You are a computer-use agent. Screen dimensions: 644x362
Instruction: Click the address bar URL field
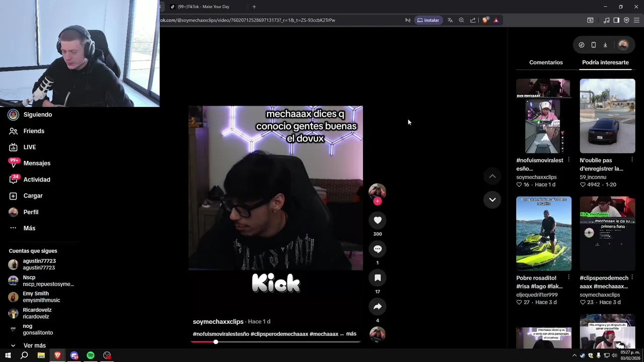pos(279,20)
